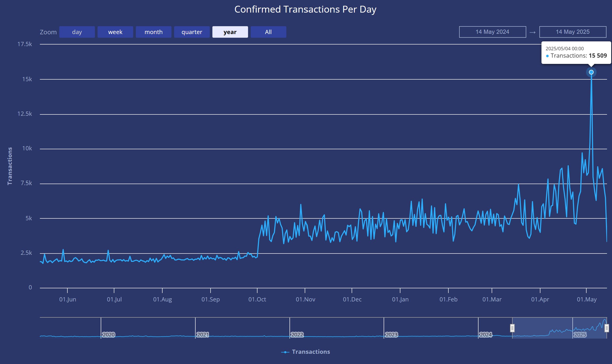Switch zoom range to month
This screenshot has height=364, width=612.
[153, 32]
